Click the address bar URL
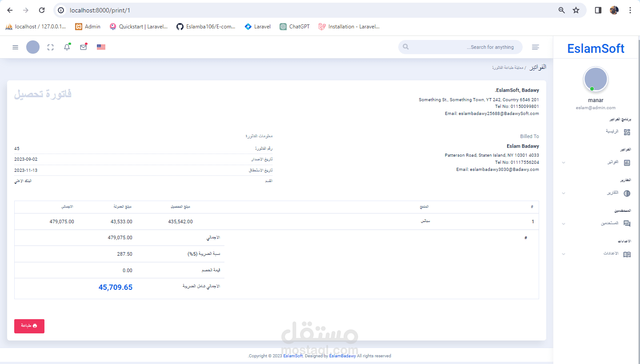The height and width of the screenshot is (364, 640). (x=100, y=10)
